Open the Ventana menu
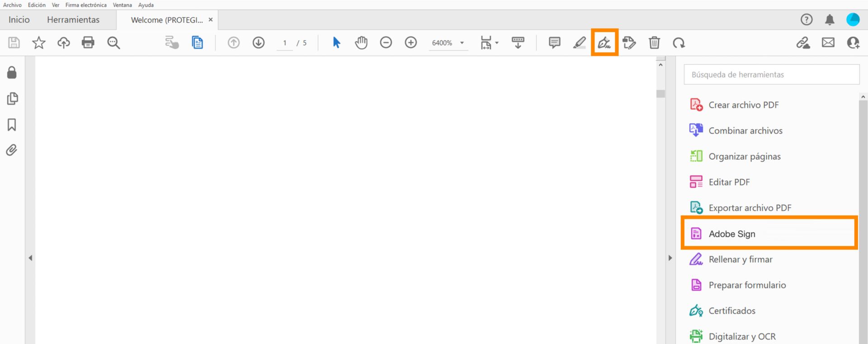Image resolution: width=868 pixels, height=344 pixels. click(123, 5)
